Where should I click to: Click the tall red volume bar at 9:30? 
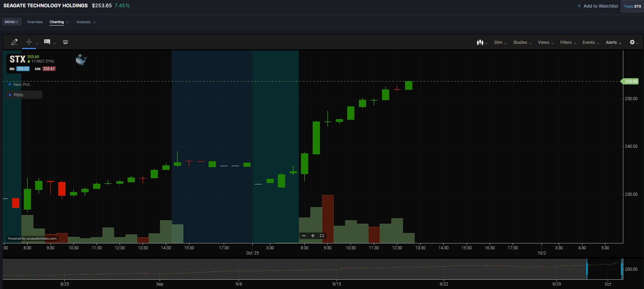328,219
